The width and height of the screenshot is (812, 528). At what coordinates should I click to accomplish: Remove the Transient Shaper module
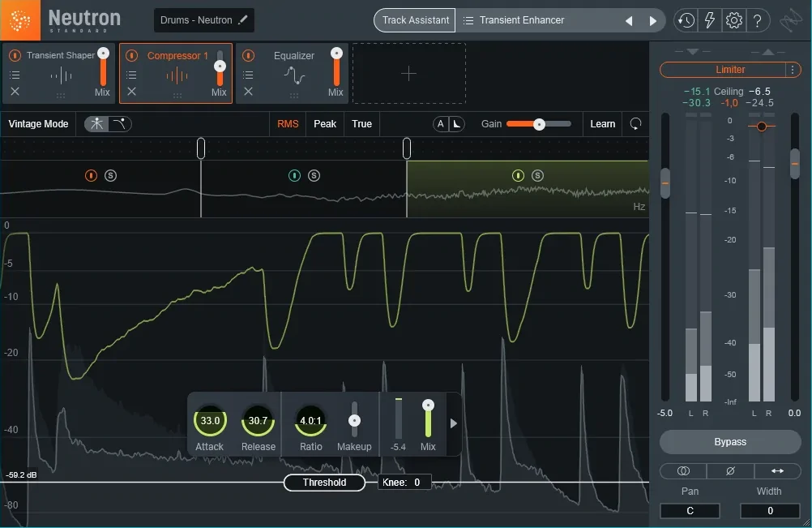pyautogui.click(x=15, y=91)
